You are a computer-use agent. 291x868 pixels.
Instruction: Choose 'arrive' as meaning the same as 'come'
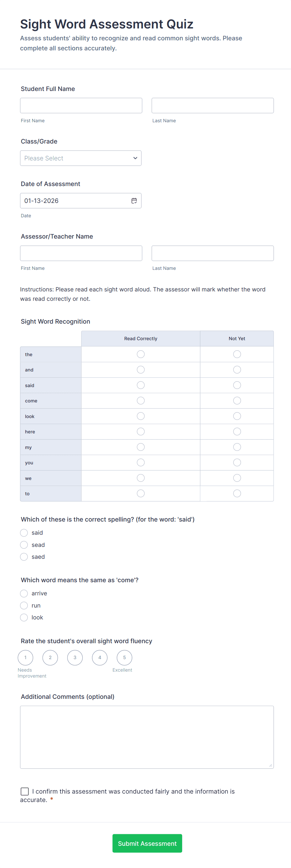click(x=23, y=593)
